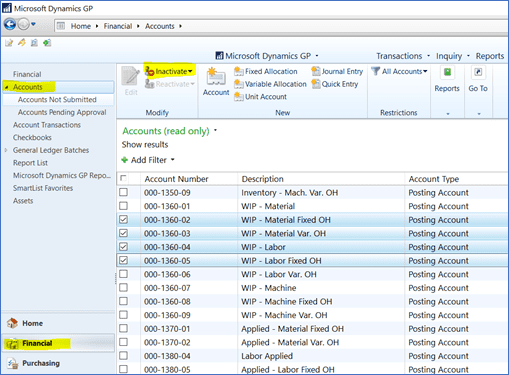This screenshot has width=509, height=375.
Task: Select Accounts Pending Approval list
Action: [x=62, y=112]
